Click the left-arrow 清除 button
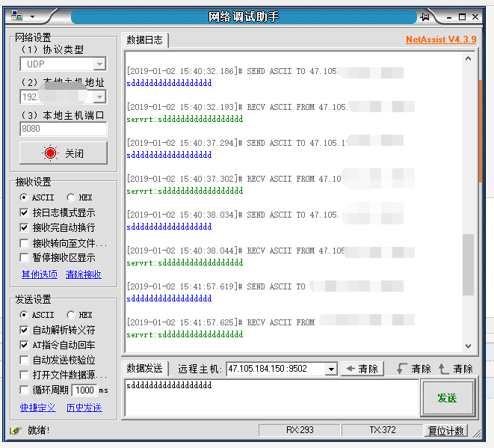 tap(362, 369)
